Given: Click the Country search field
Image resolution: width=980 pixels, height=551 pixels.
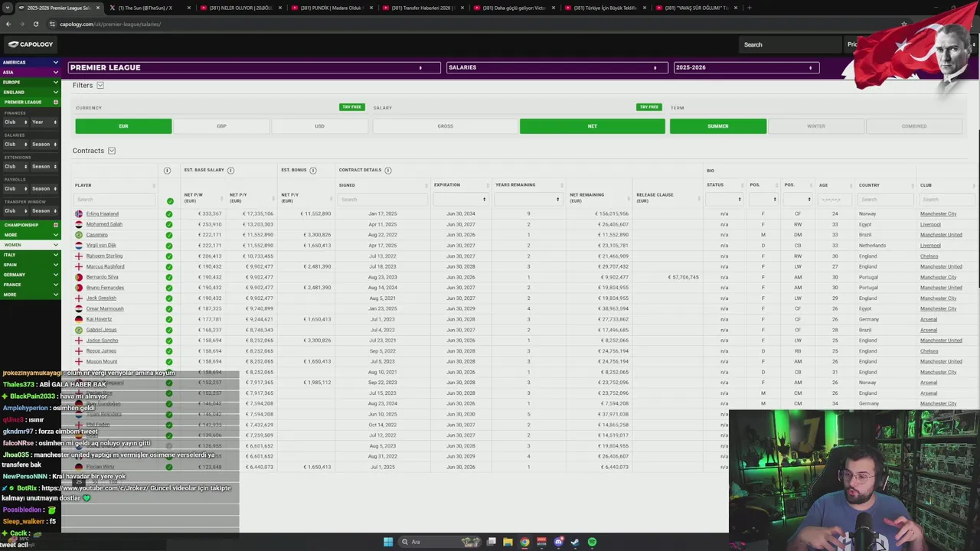Looking at the screenshot, I should (884, 199).
